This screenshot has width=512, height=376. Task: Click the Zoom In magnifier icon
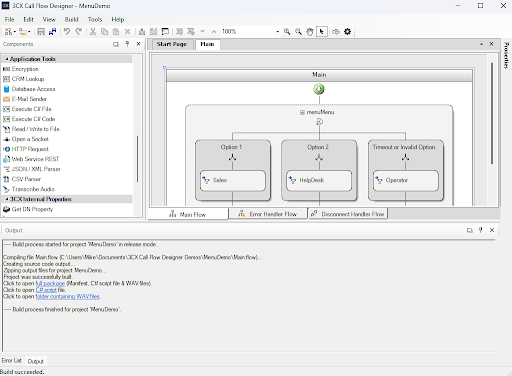pos(287,32)
